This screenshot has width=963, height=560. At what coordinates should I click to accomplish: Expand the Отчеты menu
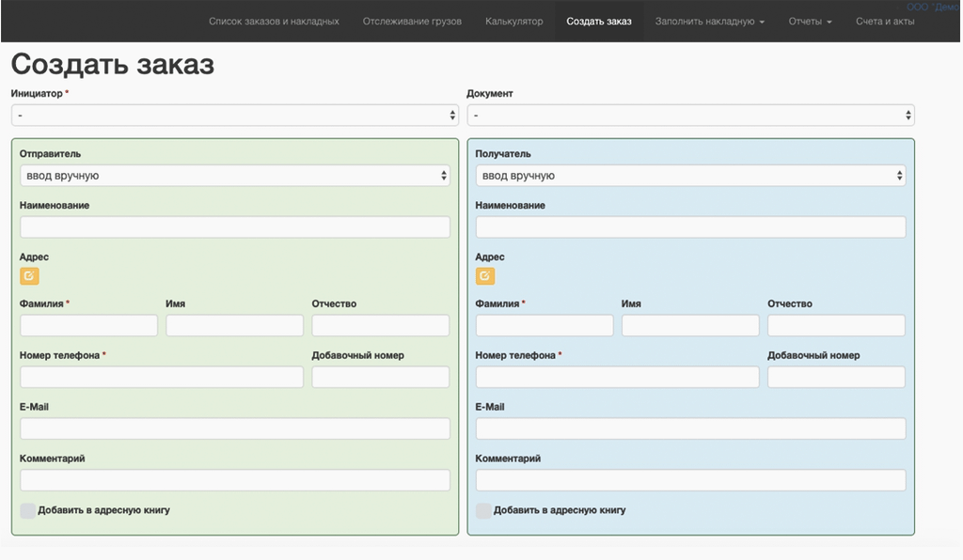tap(810, 22)
